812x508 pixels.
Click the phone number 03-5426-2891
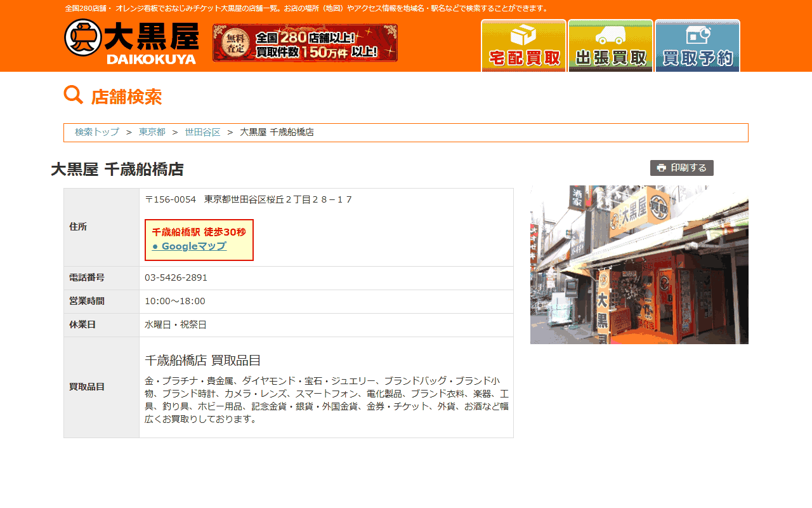coord(176,277)
